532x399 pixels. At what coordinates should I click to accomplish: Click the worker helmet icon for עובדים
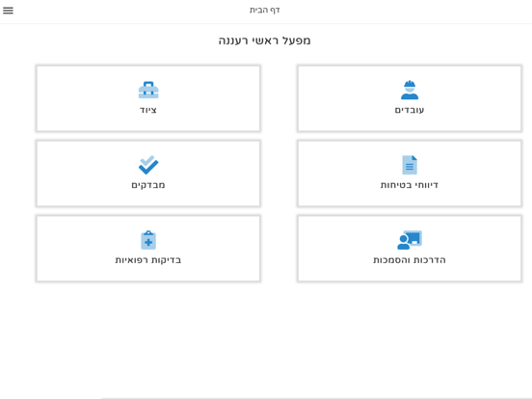point(410,90)
